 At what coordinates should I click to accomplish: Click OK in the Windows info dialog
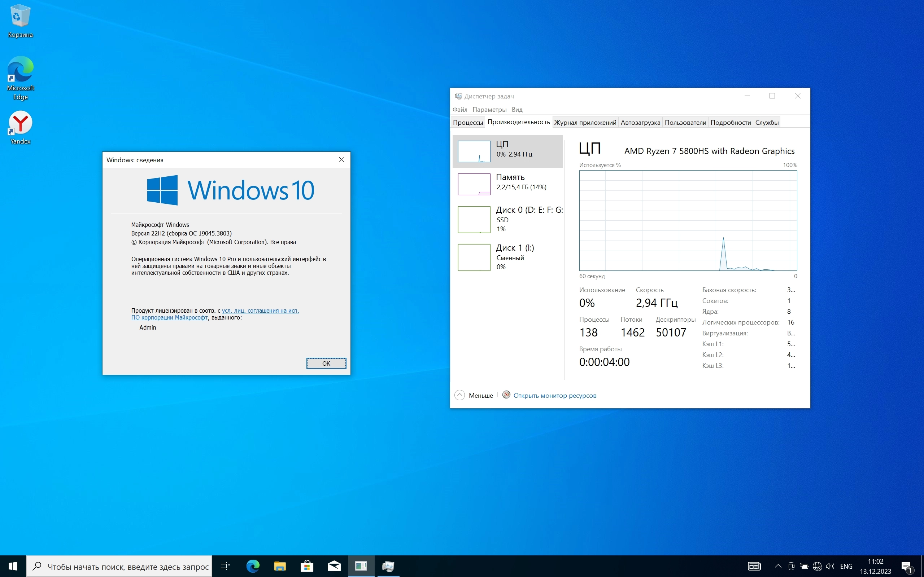326,363
